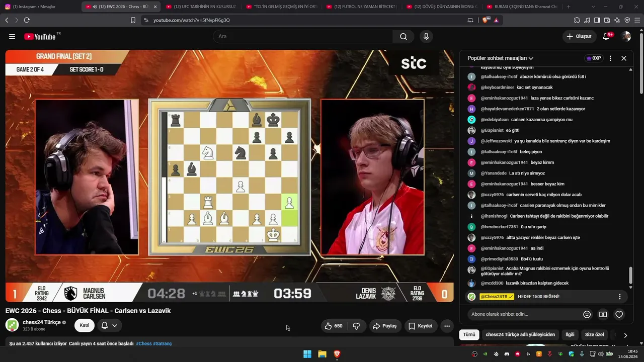Open File Explorer from the taskbar

[322, 354]
